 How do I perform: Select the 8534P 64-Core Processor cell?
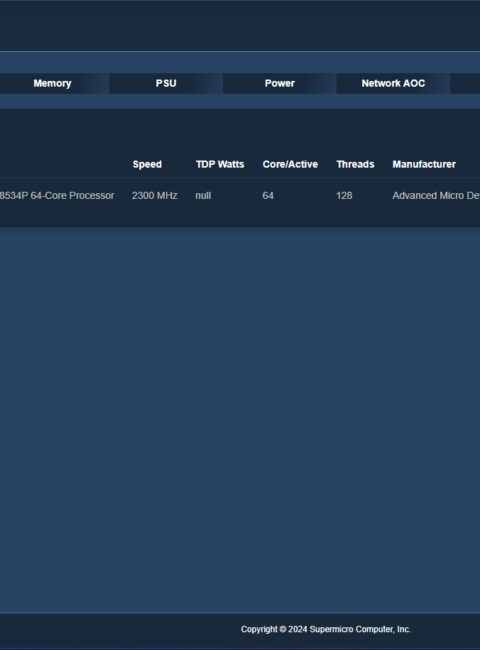coord(57,196)
